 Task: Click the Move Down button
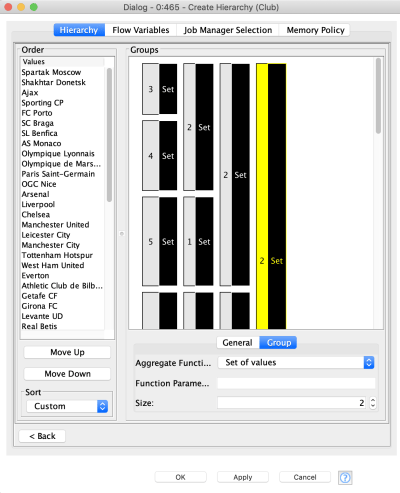67,374
